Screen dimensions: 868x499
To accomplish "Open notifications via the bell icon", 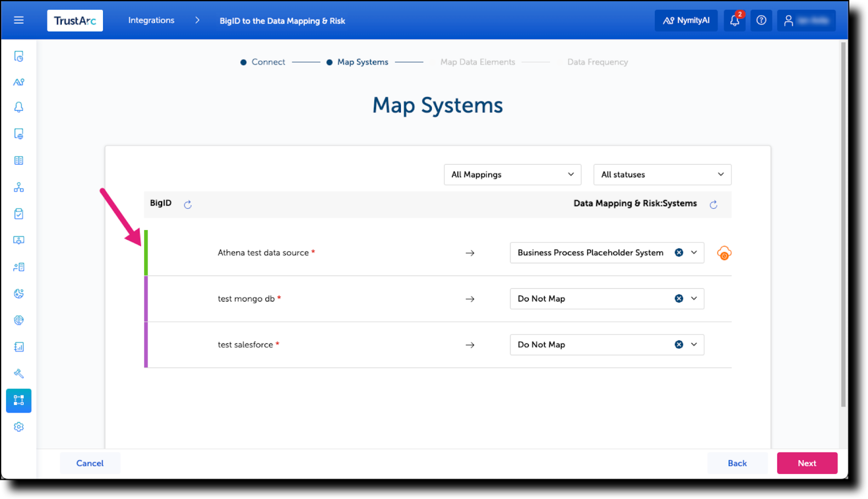I will click(x=735, y=20).
